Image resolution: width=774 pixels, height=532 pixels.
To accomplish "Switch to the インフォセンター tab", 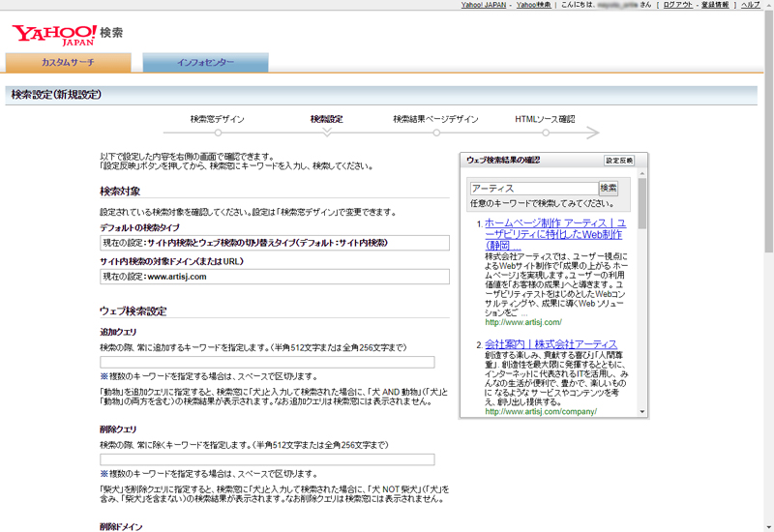I will click(x=205, y=63).
